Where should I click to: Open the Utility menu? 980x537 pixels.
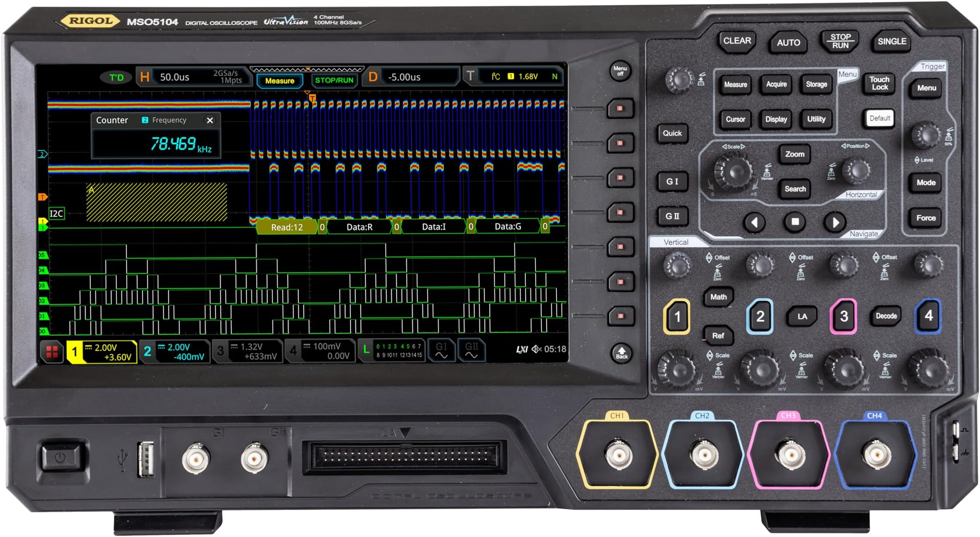coord(817,119)
